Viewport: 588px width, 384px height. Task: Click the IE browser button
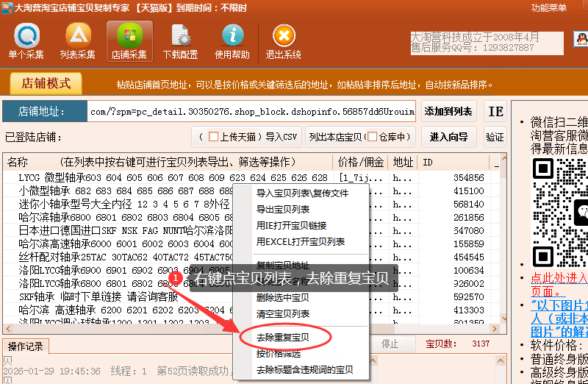pyautogui.click(x=496, y=112)
